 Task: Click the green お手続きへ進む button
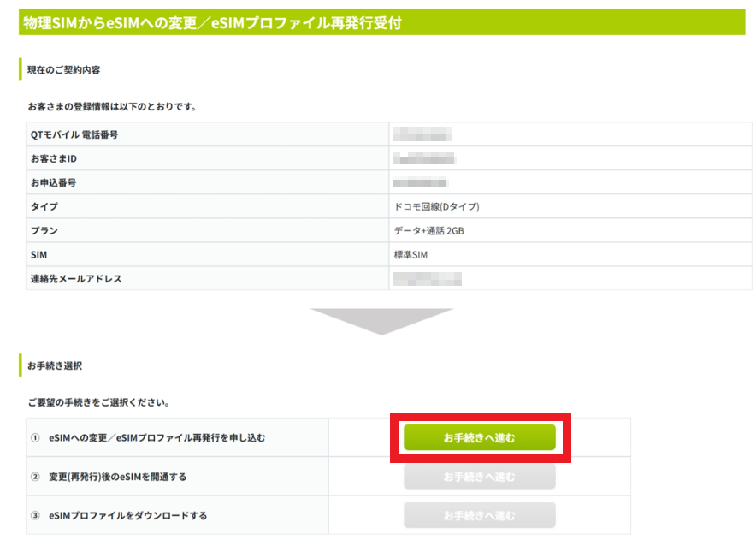coord(479,437)
